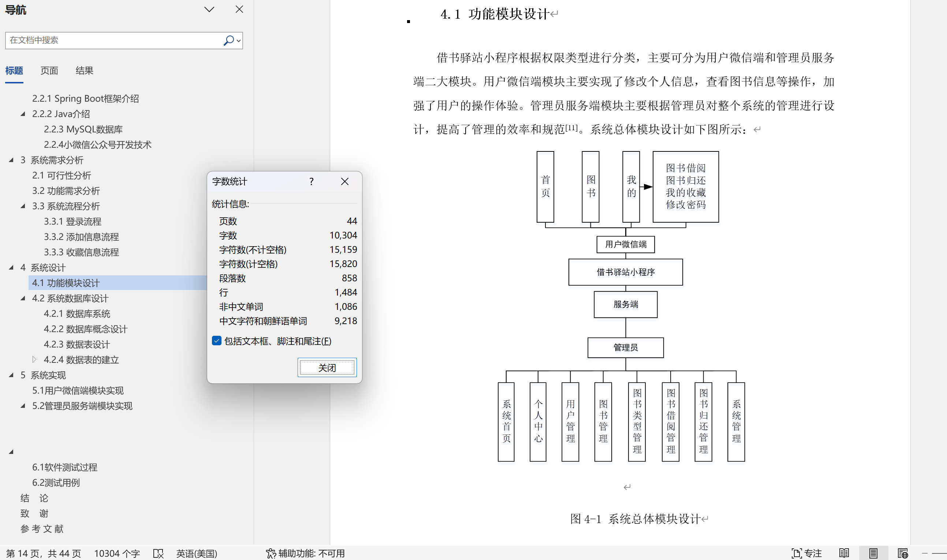This screenshot has height=560, width=947.
Task: Open navigation pane options chevron
Action: coord(209,10)
